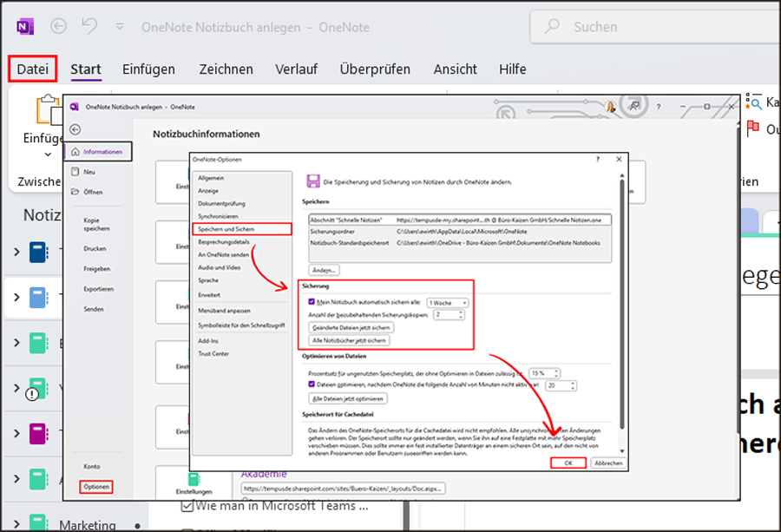Viewport: 781px width, 532px height.
Task: Click the folder icon beside Öffnen
Action: coord(75,192)
